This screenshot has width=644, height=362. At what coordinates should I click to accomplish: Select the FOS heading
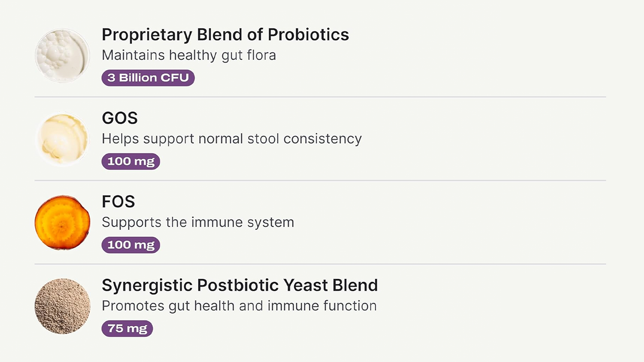118,202
